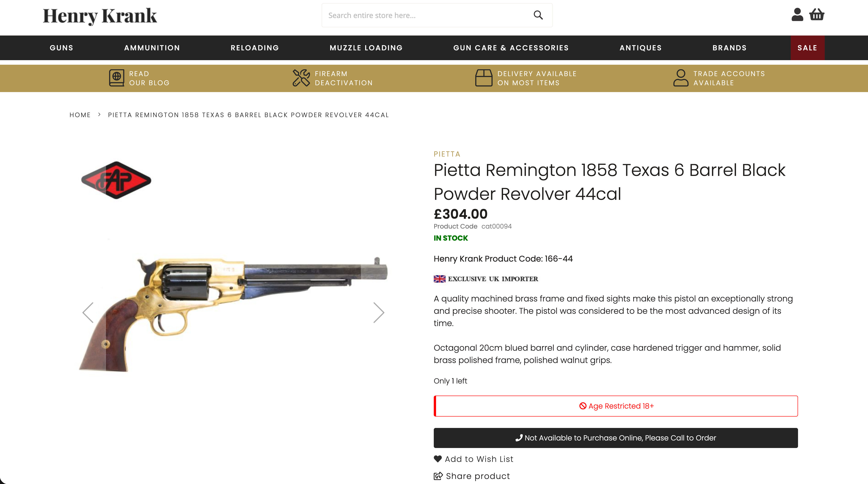Click the delivery box icon
Screen dimensions: 868x484
pyautogui.click(x=483, y=78)
